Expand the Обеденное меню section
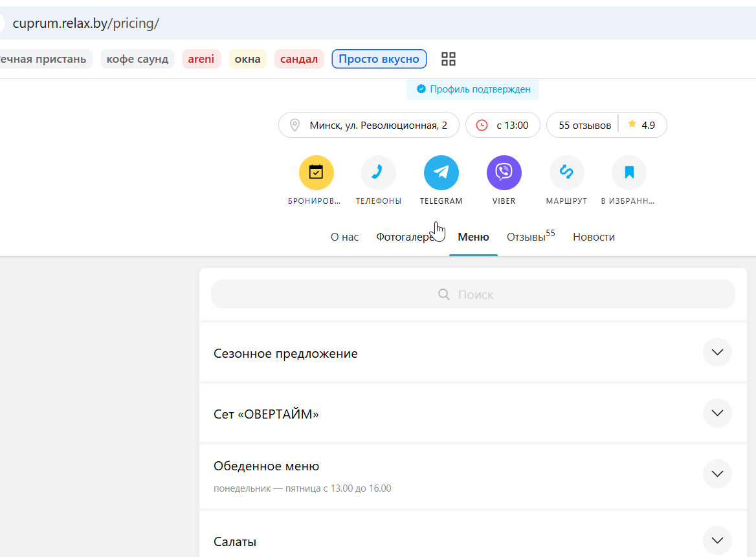 coord(717,474)
